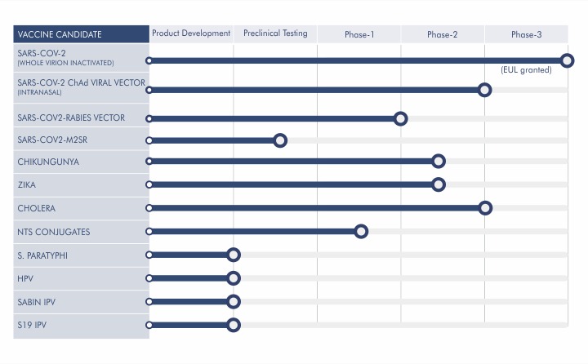Click the S19 IPV progress bar end marker

(234, 326)
